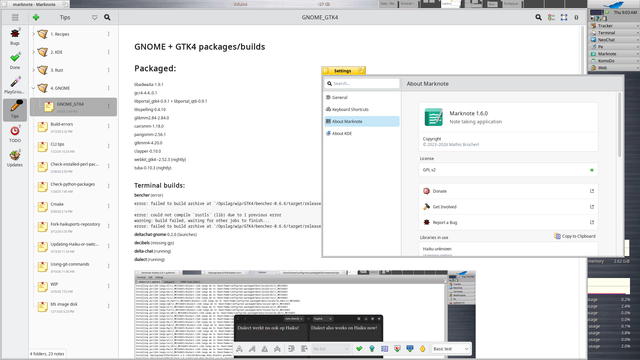Expand the 1. Recipes folder

(33, 34)
